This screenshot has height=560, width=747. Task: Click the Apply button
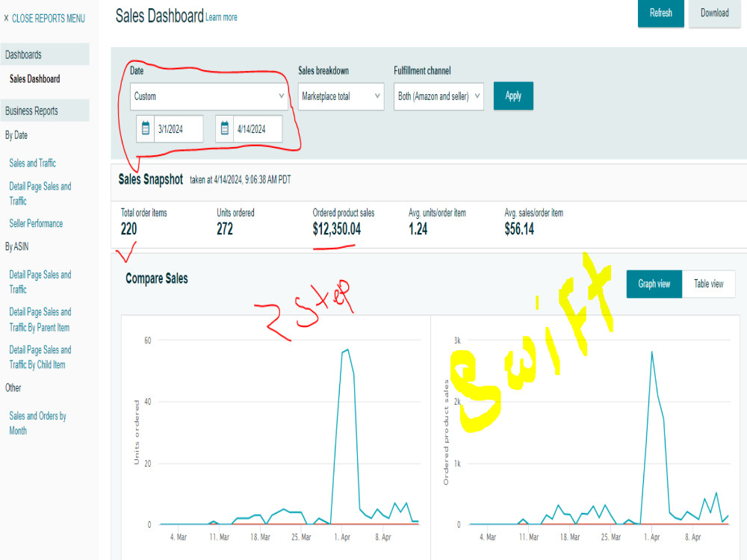point(513,96)
